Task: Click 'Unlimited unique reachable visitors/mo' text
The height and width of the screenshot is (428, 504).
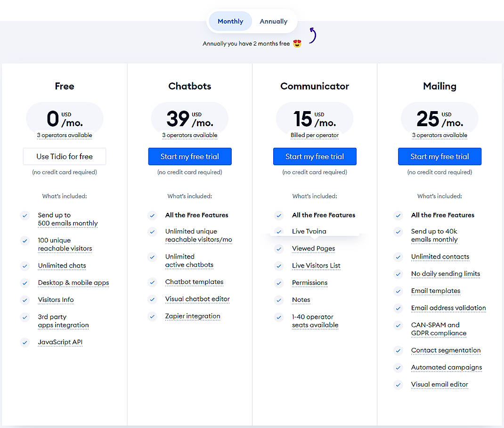Action: pos(199,235)
